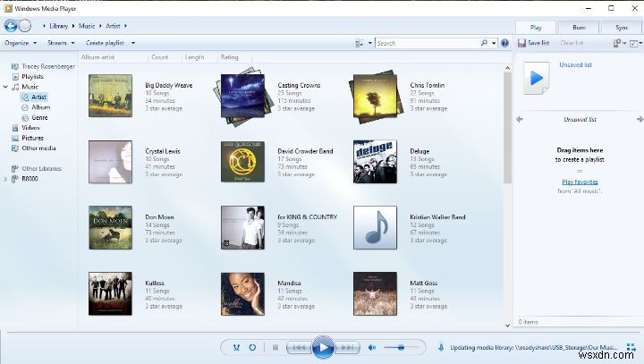This screenshot has height=364, width=644.
Task: Click the scroll down arrow of artist list
Action: 508,325
